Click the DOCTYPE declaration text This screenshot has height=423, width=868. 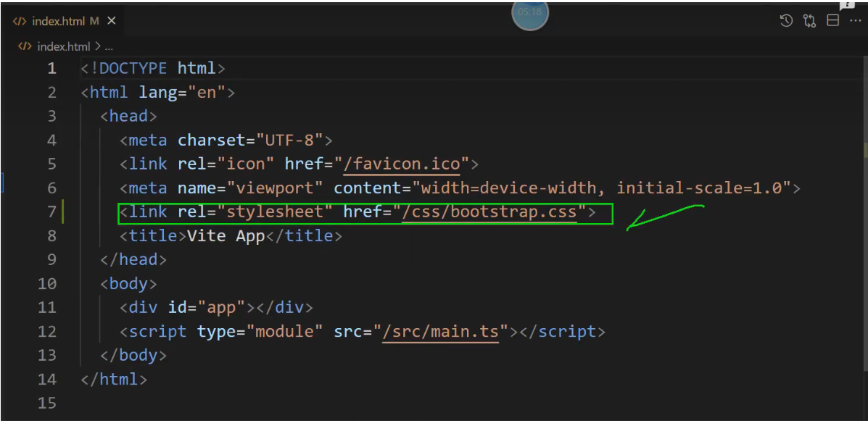(x=153, y=69)
